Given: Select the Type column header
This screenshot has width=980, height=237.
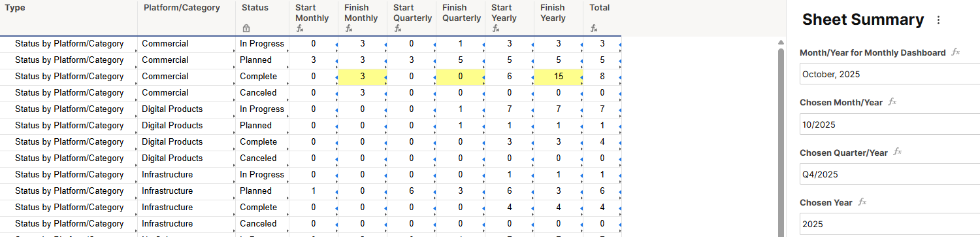Looking at the screenshot, I should click(69, 18).
